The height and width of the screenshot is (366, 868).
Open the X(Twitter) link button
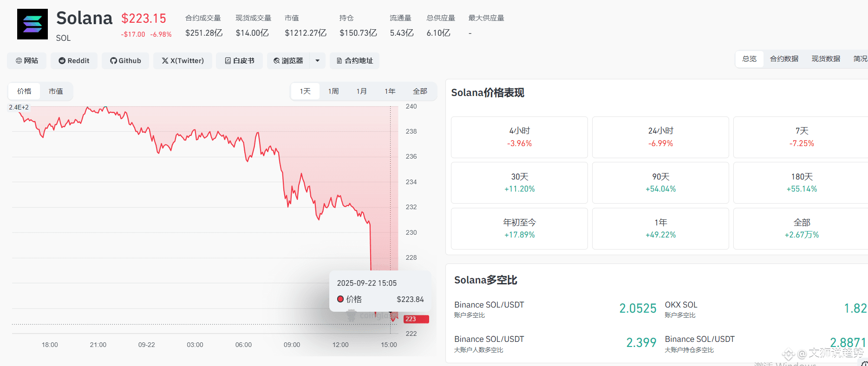[183, 61]
